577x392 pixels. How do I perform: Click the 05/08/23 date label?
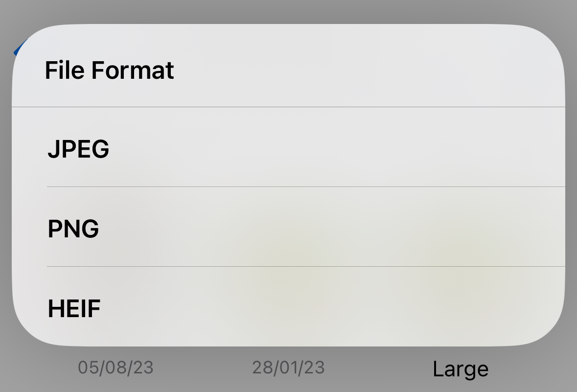pyautogui.click(x=115, y=368)
